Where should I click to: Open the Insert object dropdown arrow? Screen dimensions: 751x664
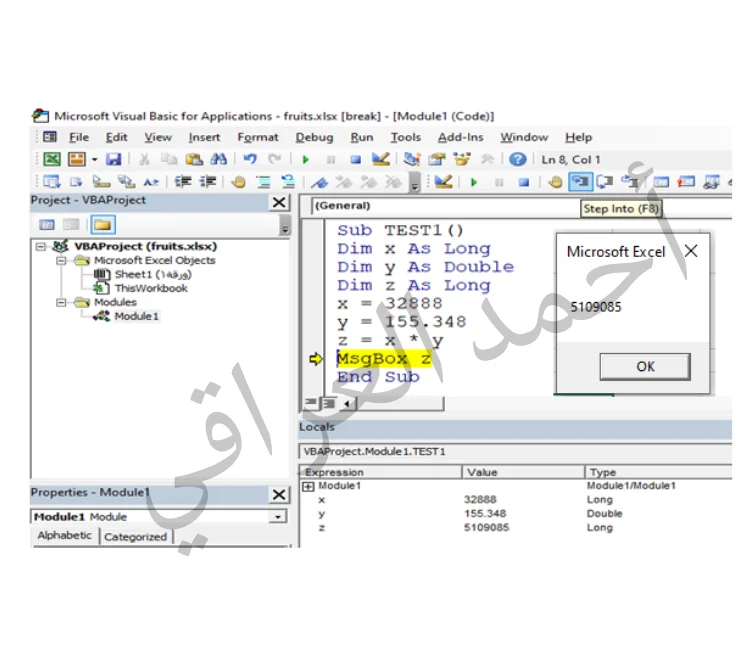tap(94, 159)
